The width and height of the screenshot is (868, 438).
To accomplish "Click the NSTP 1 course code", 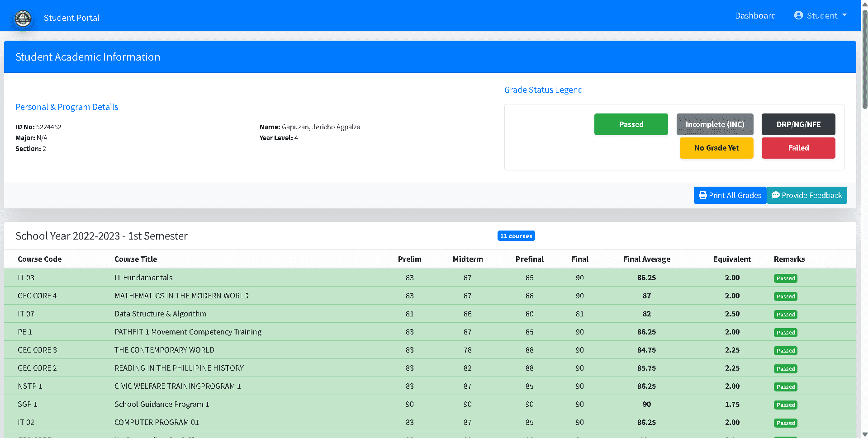I will [x=30, y=386].
